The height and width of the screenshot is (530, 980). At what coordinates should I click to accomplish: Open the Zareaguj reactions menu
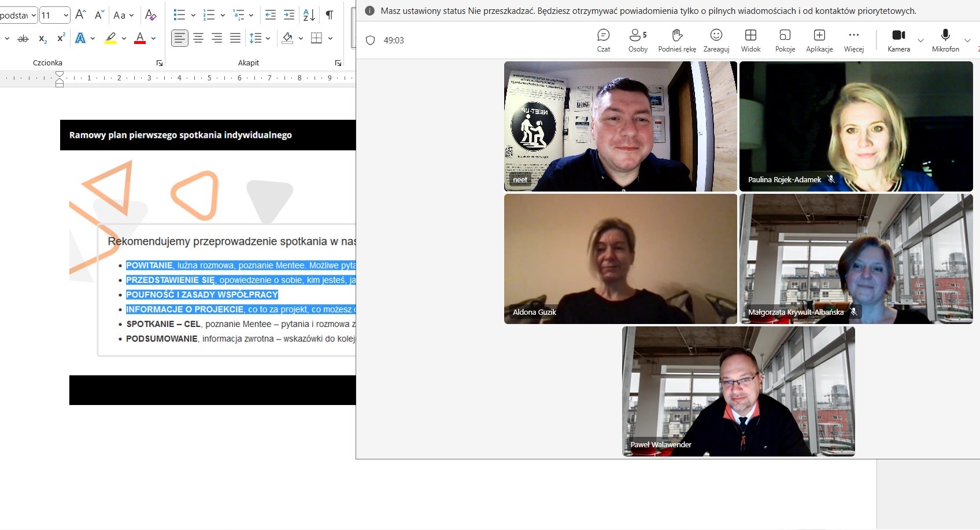click(x=716, y=41)
